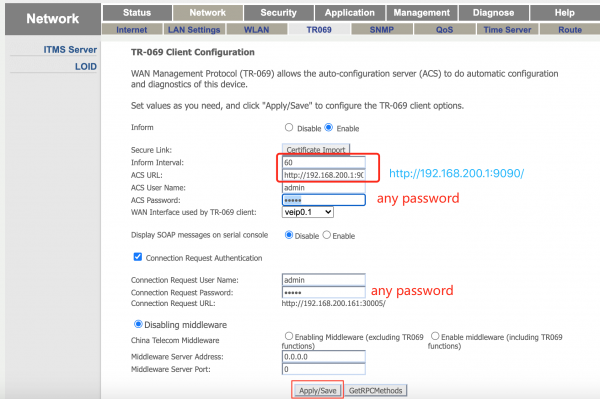Open ITMS Server in sidebar
The image size is (600, 399).
tap(70, 50)
